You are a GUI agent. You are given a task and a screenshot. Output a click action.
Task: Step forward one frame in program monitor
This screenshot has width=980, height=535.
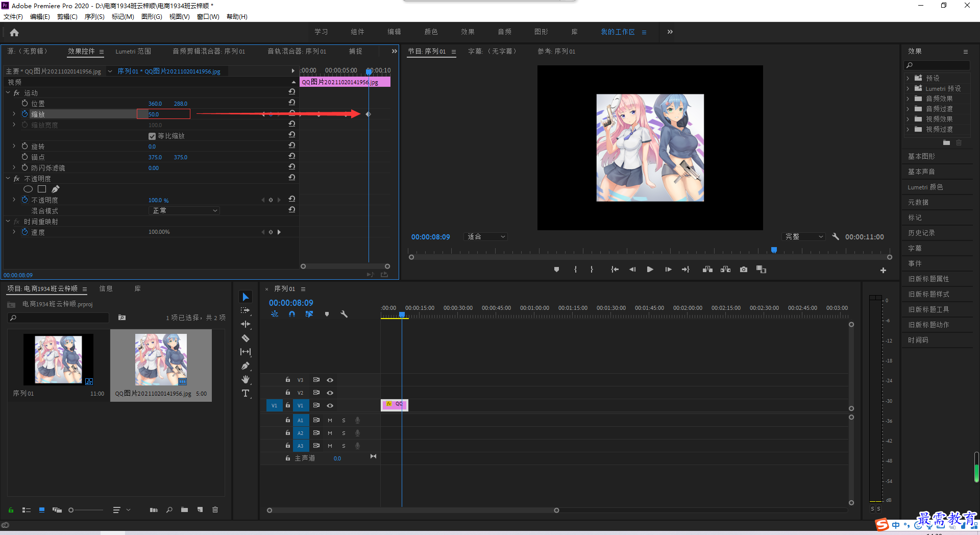coord(668,270)
